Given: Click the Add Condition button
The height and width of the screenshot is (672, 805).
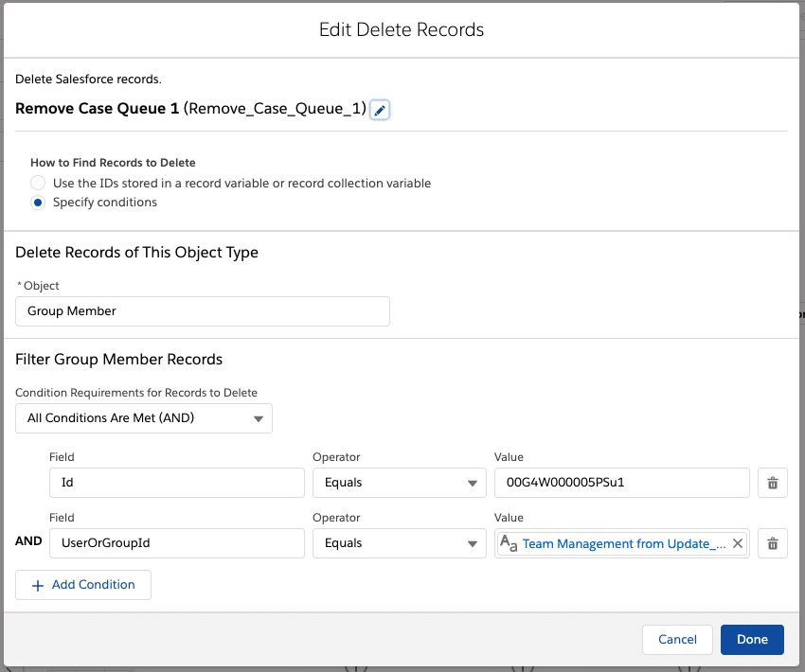Looking at the screenshot, I should (83, 585).
